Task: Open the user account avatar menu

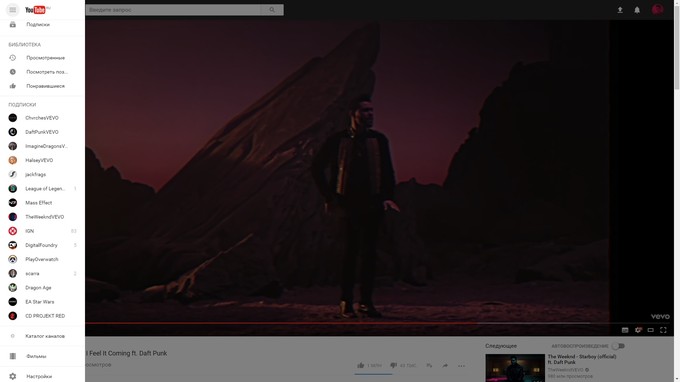Action: 657,10
